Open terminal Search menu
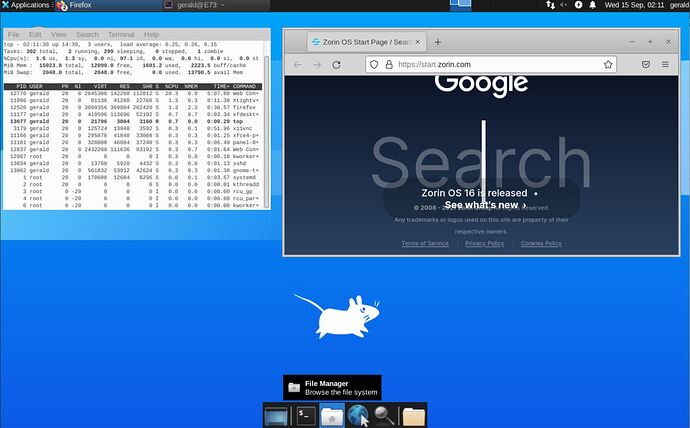 (x=87, y=34)
